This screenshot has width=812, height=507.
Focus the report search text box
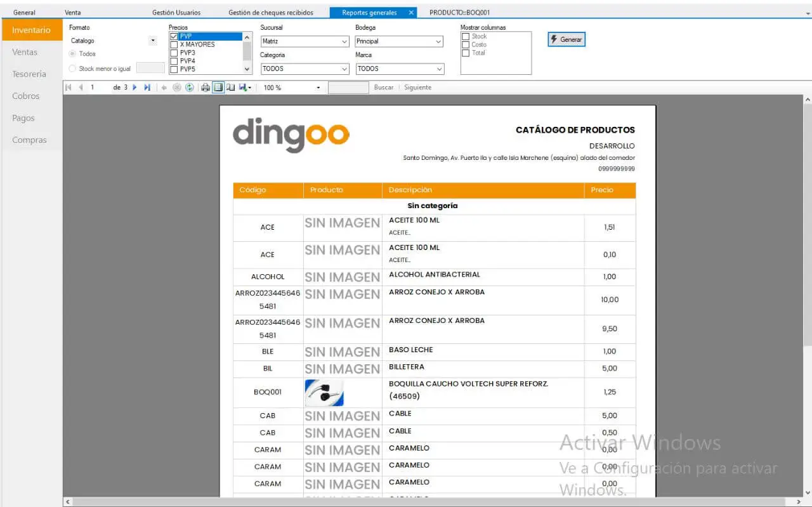pyautogui.click(x=348, y=88)
